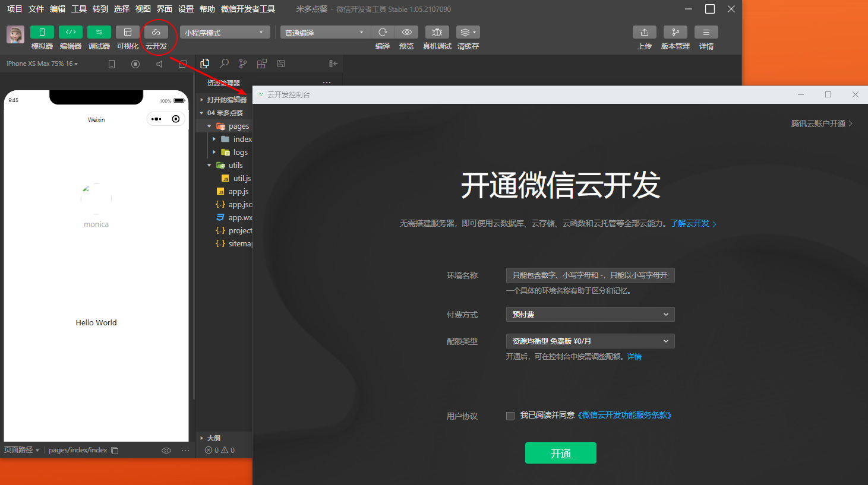
Task: Mute the simulator sound icon
Action: coord(159,64)
